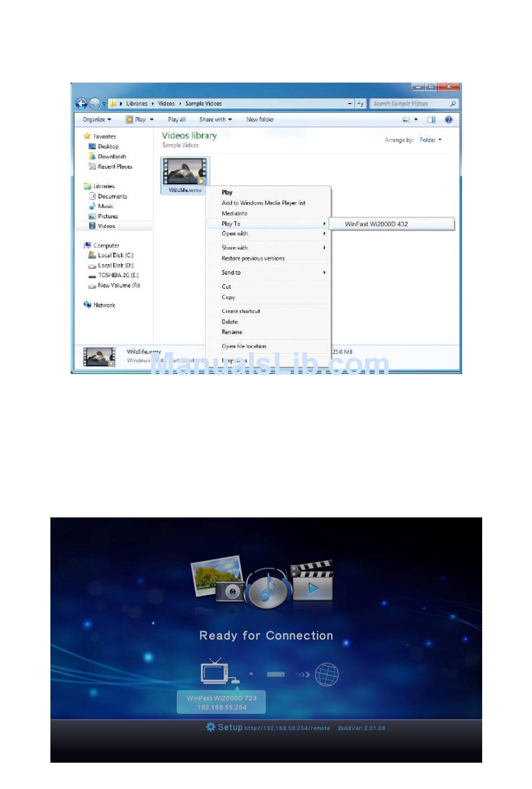The image size is (532, 789).
Task: Open the Organize dropdown menu
Action: [97, 120]
